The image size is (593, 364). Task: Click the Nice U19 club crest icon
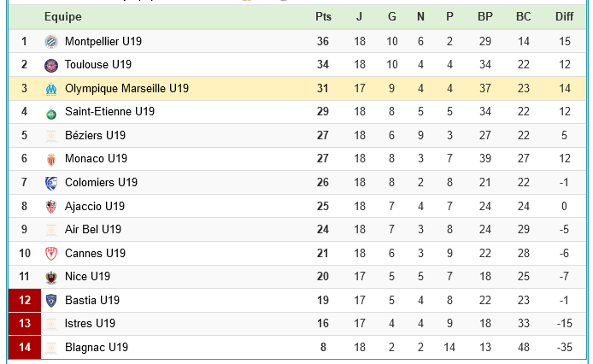pyautogui.click(x=51, y=277)
